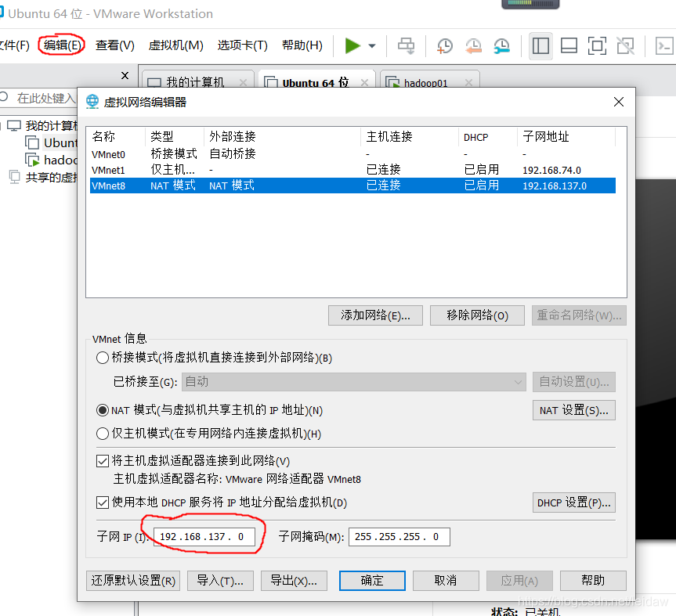Click the 取消 button
The width and height of the screenshot is (676, 616).
coord(446,581)
